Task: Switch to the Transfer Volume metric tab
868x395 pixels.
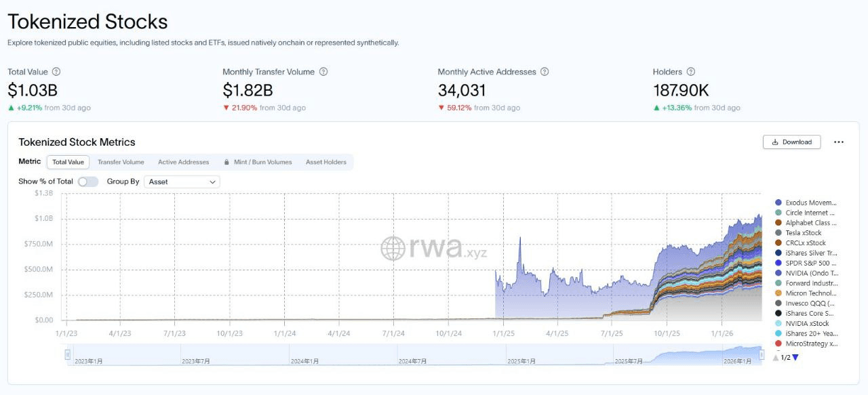Action: tap(121, 163)
